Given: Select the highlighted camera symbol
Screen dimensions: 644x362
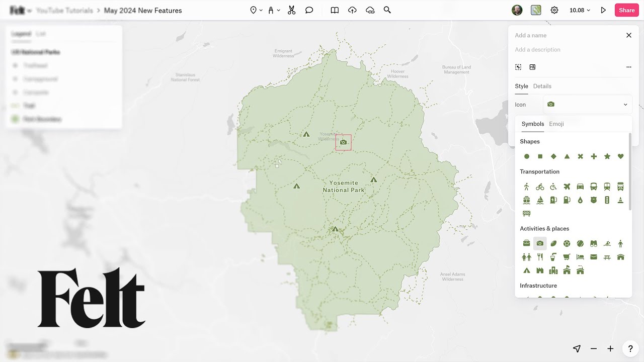Looking at the screenshot, I should coord(540,243).
